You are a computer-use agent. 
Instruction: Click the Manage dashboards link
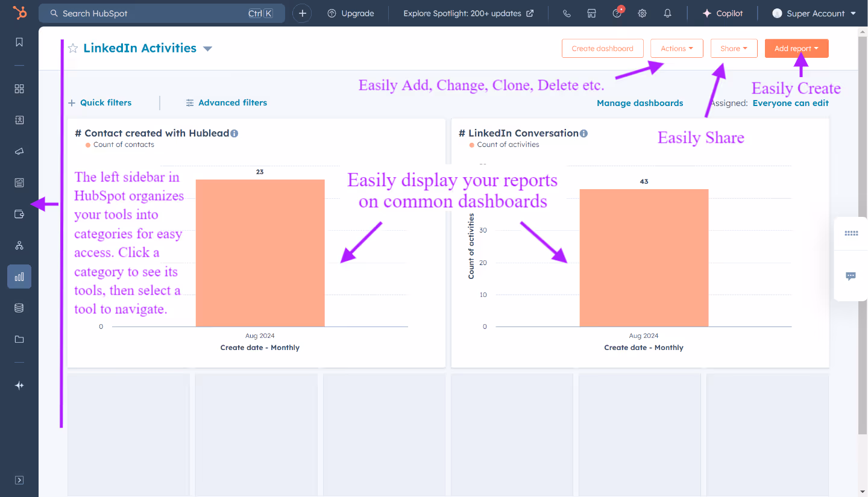pyautogui.click(x=640, y=103)
